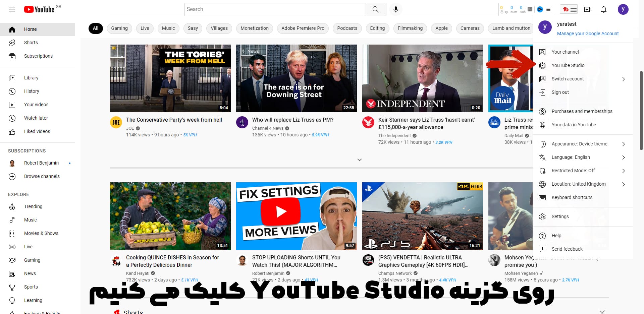Open the notifications bell
Viewport: 644px width, 314px height.
click(603, 9)
